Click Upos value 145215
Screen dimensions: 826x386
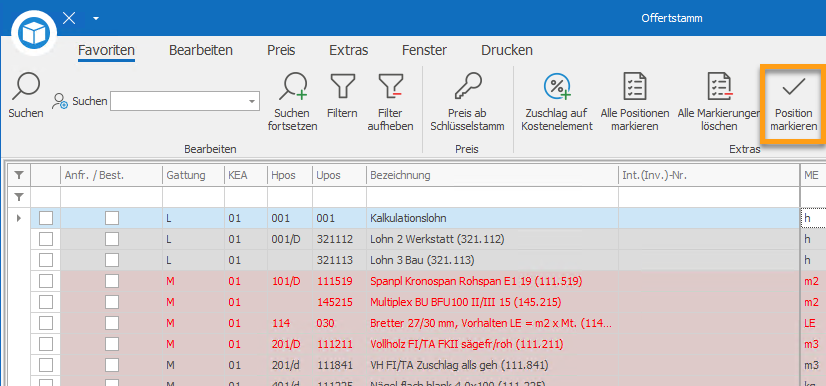pos(335,302)
